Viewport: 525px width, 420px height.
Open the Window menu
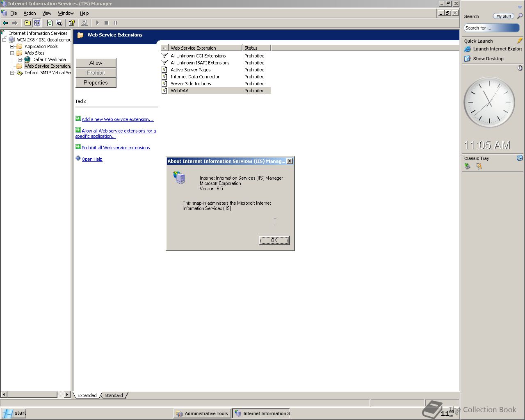66,13
